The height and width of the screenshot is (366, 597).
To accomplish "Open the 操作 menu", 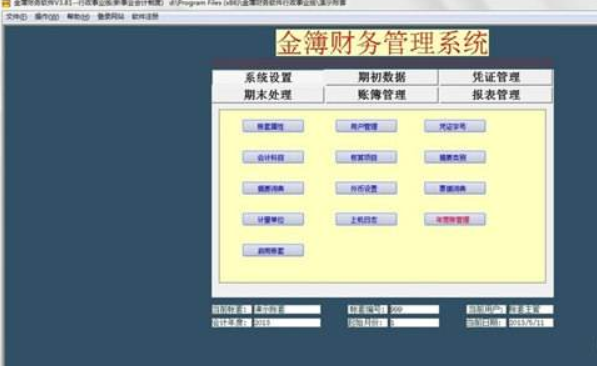I will tap(47, 17).
